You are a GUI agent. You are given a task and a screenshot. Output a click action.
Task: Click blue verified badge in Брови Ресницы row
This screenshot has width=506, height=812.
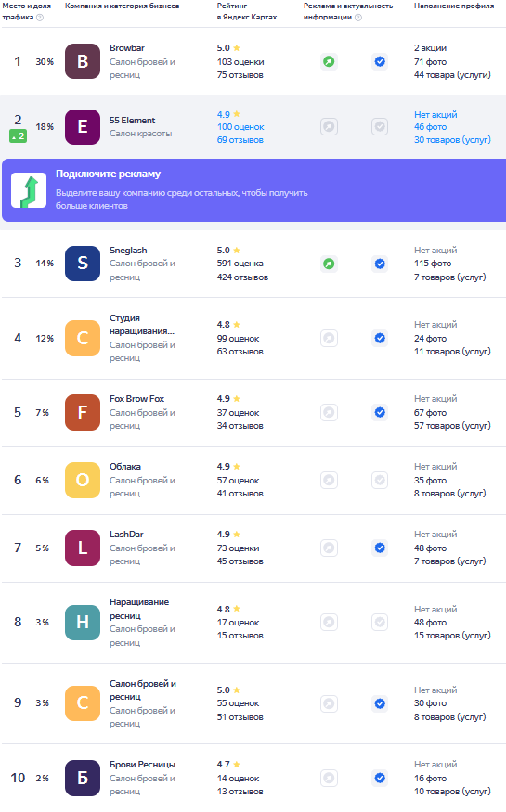pyautogui.click(x=380, y=778)
